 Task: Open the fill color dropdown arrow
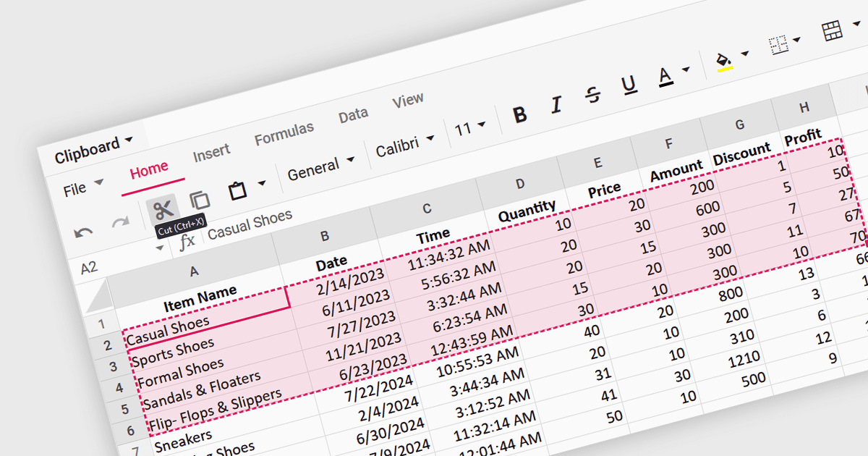coord(744,54)
